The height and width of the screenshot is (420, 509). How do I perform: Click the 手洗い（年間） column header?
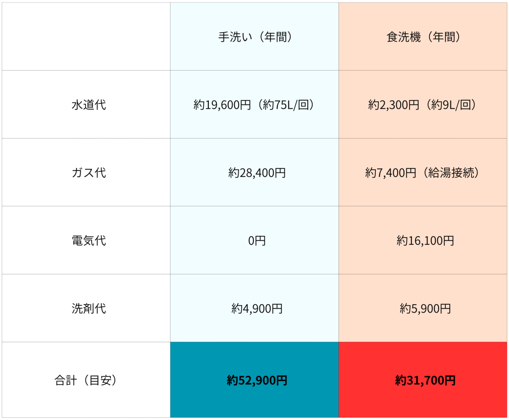[x=254, y=37]
